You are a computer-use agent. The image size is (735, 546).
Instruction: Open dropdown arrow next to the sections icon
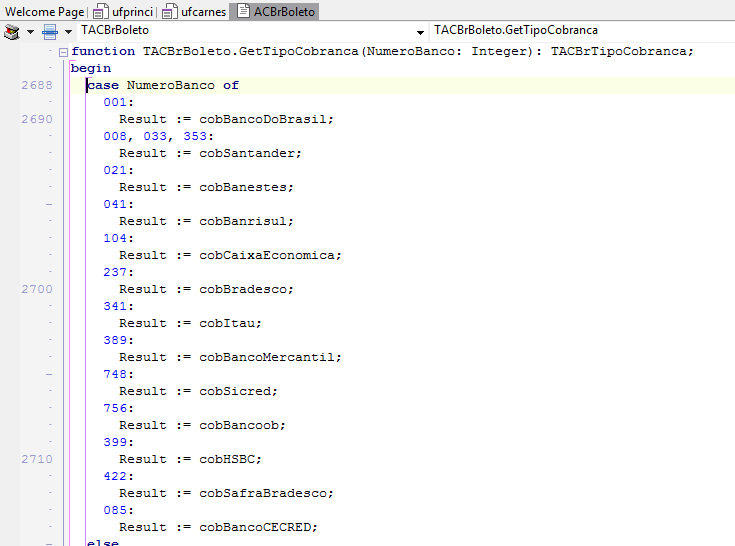pos(30,32)
